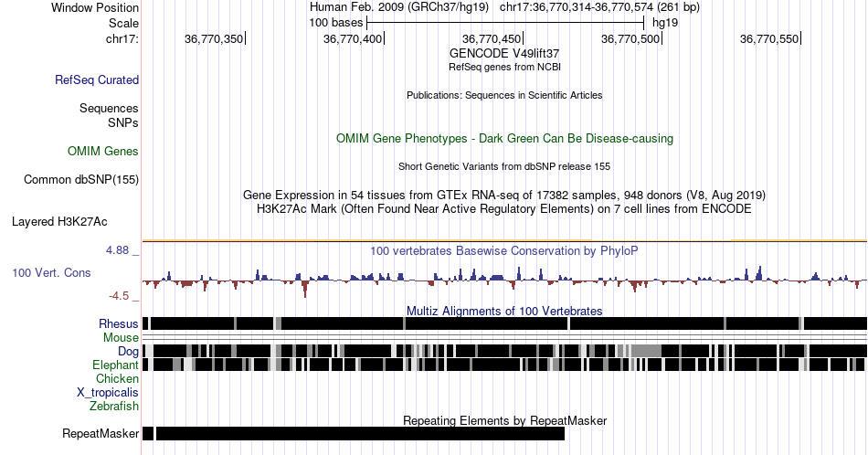Click the 36,770,450 ruler position
Image resolution: width=868 pixels, height=455 pixels.
492,38
